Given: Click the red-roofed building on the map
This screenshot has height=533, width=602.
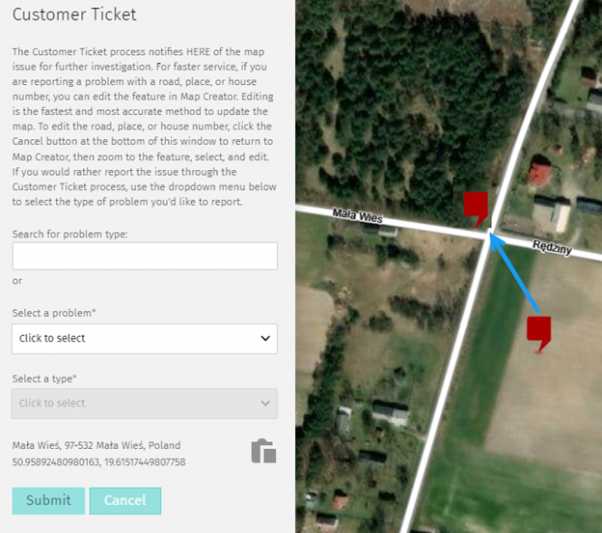Looking at the screenshot, I should coord(540,175).
